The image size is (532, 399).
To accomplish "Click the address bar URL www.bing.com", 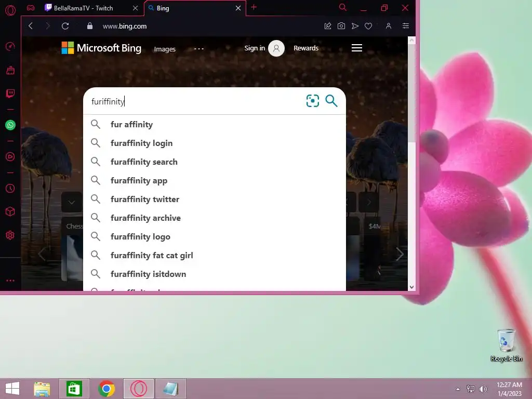I will coord(125,26).
